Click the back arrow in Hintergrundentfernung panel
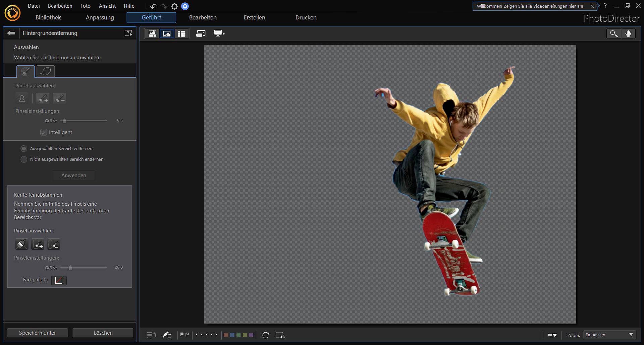Screen dimensions: 644x345 [x=11, y=33]
